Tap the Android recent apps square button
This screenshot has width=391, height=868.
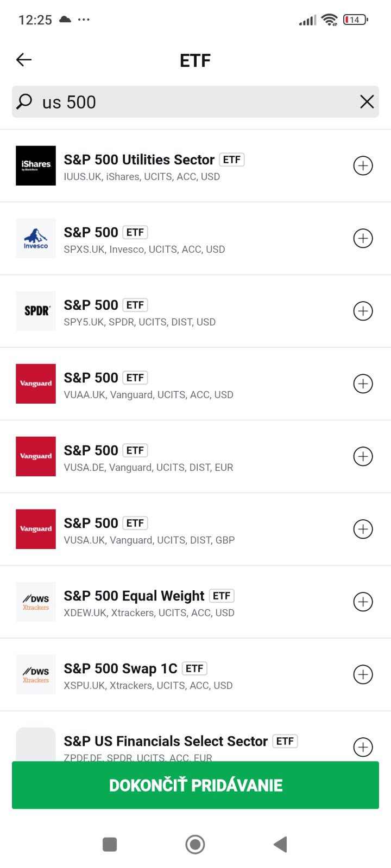click(110, 844)
